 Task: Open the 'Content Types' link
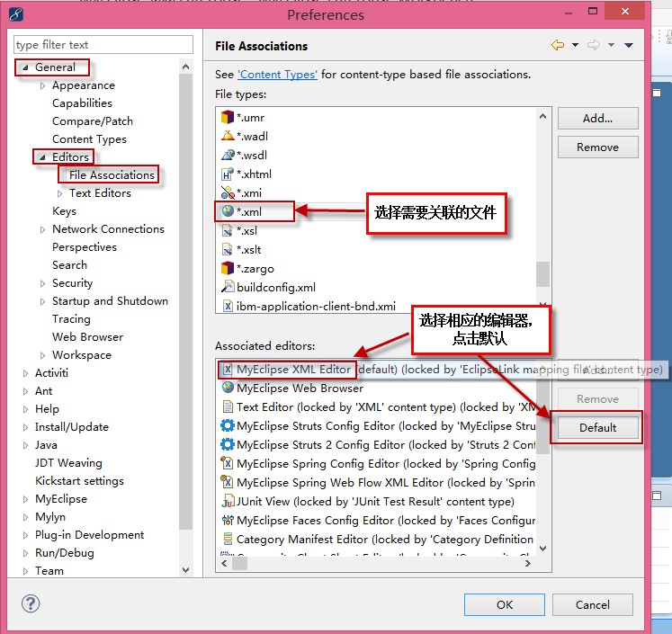pyautogui.click(x=277, y=75)
